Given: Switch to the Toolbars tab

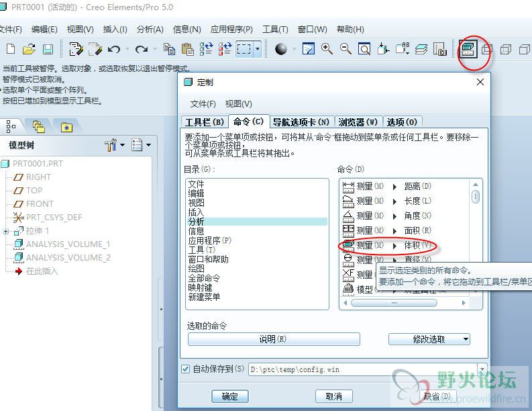Looking at the screenshot, I should pos(205,122).
